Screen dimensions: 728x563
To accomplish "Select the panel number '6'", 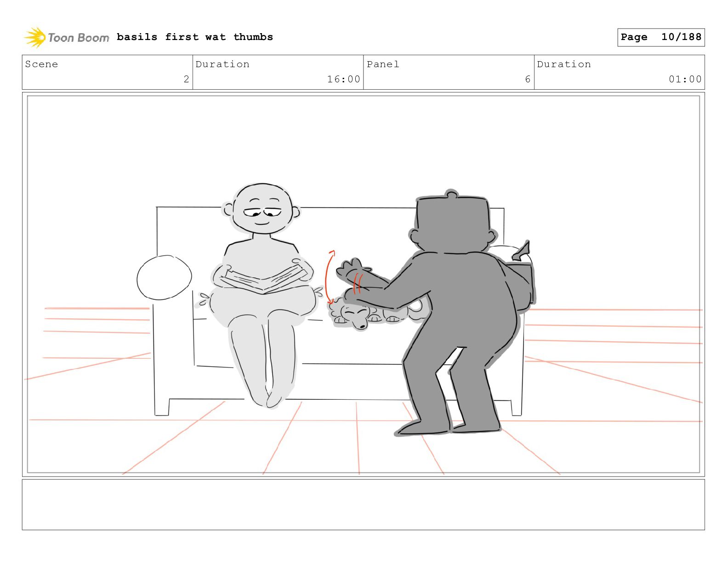I will pos(528,79).
